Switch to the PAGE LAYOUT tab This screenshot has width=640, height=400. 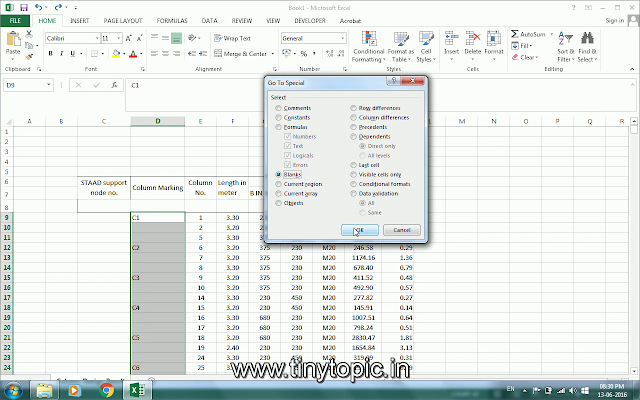point(123,21)
